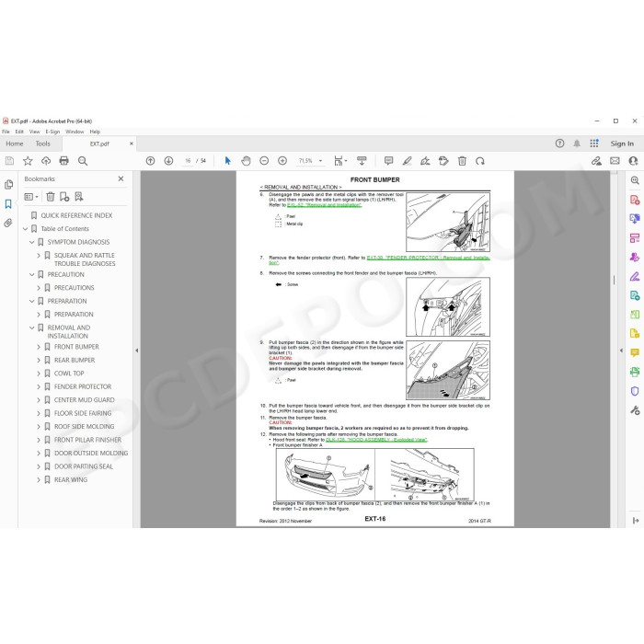Switch to the Tools tab
Viewport: 644px width, 644px height.
tap(42, 144)
